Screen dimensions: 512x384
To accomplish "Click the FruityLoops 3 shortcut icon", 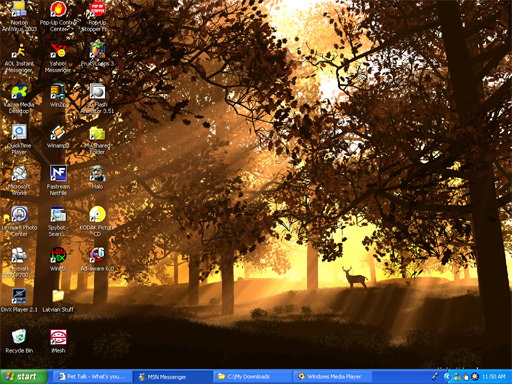I will (x=97, y=50).
